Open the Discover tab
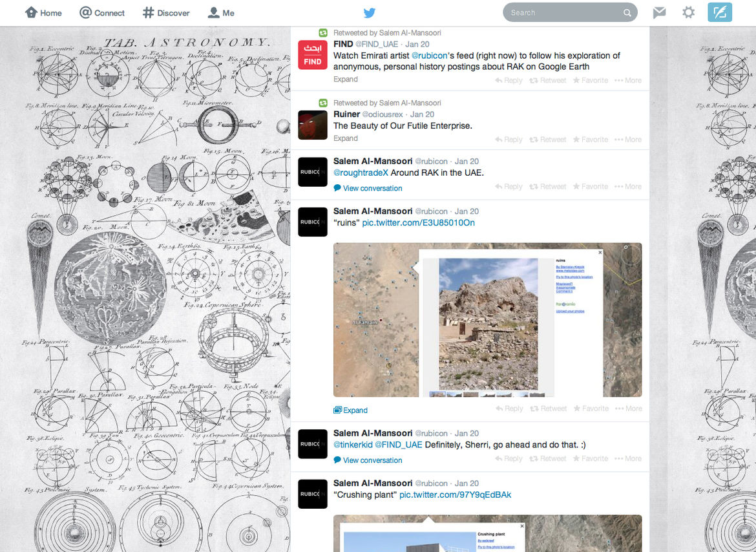This screenshot has width=756, height=552. [x=166, y=13]
